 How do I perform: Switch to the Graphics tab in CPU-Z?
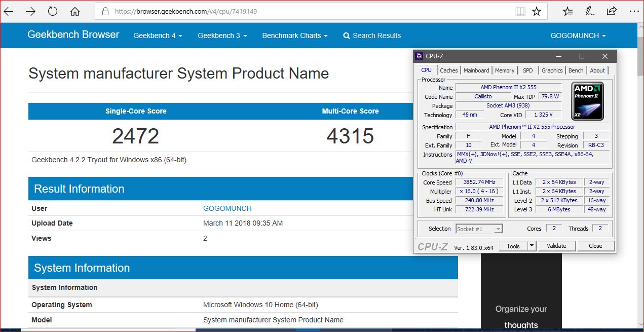point(552,70)
